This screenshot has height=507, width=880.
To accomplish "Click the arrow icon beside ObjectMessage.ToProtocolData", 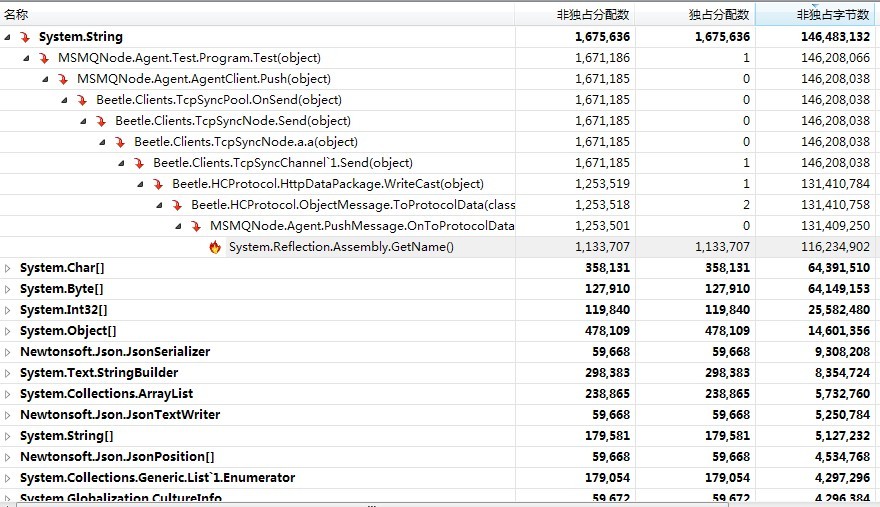I will (178, 205).
